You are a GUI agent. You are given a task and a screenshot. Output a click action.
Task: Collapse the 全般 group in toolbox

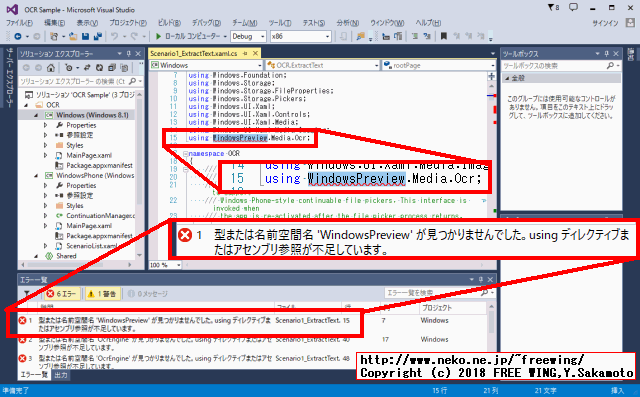pyautogui.click(x=507, y=78)
